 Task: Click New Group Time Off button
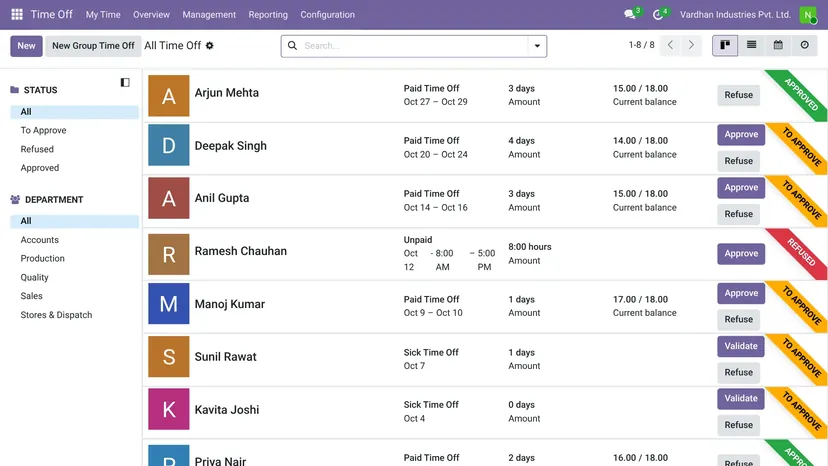click(93, 46)
